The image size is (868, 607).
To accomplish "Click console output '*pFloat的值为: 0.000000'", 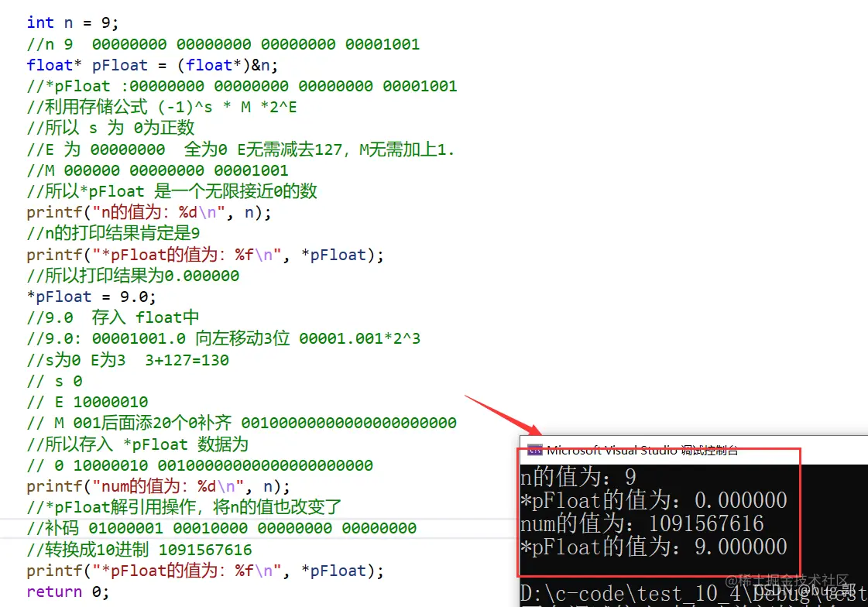I will pos(654,500).
